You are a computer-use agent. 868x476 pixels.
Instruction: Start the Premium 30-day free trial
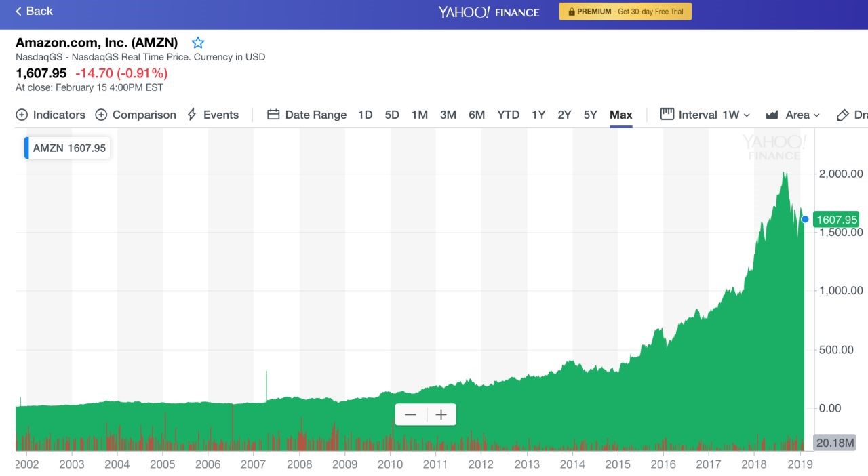point(625,12)
